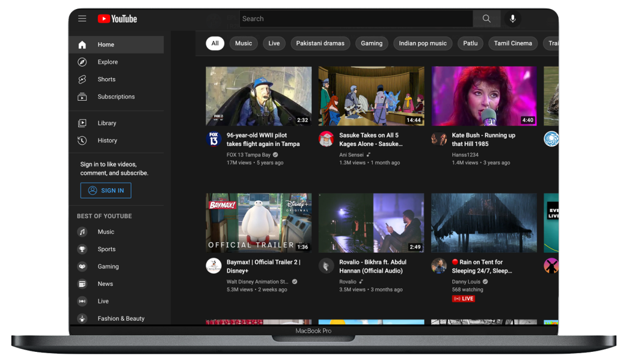Image resolution: width=626 pixels, height=364 pixels.
Task: Click the Live icon in sidebar
Action: (83, 301)
